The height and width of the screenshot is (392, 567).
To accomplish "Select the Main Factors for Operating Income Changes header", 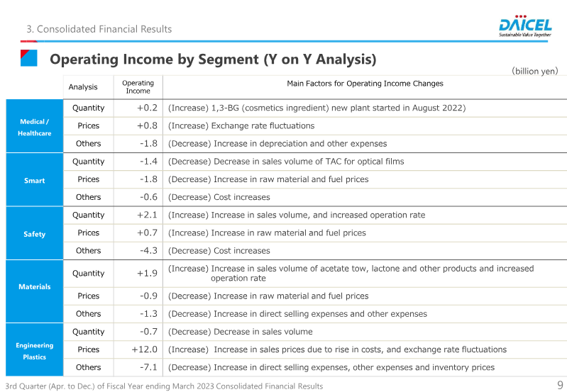I will point(365,84).
